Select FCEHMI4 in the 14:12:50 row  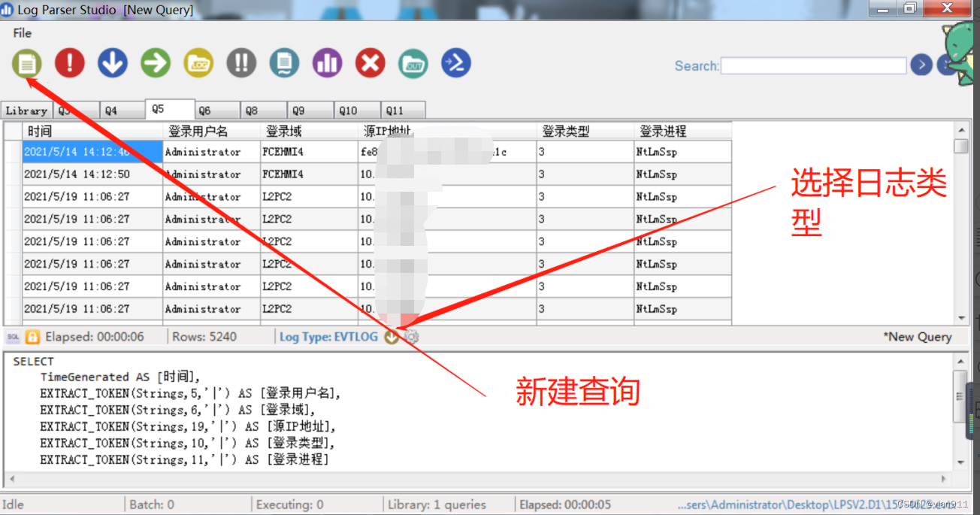tap(309, 174)
